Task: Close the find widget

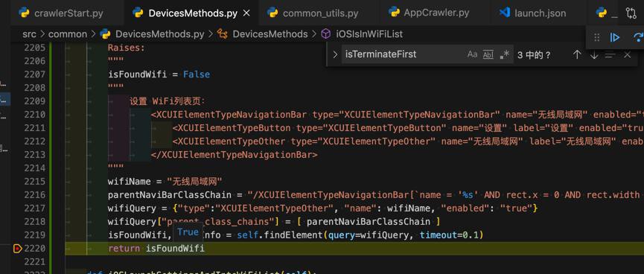Action: click(627, 54)
